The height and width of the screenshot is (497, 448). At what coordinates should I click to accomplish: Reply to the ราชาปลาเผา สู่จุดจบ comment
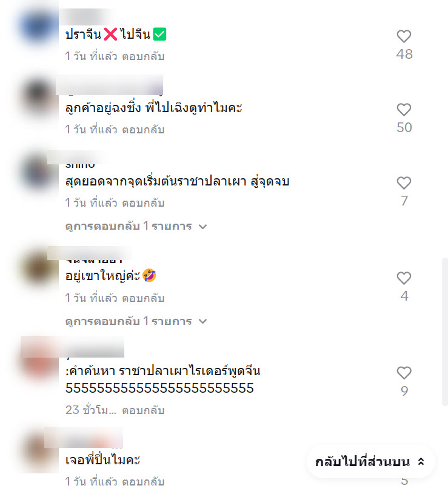click(x=143, y=203)
